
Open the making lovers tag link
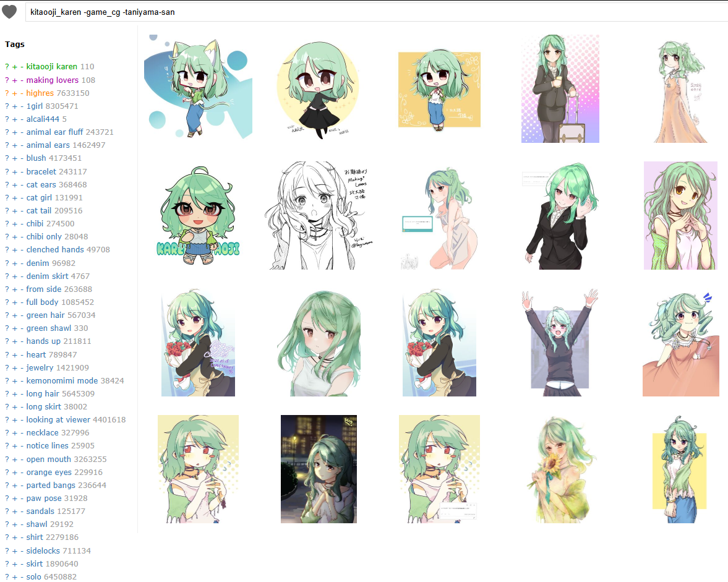pyautogui.click(x=53, y=80)
